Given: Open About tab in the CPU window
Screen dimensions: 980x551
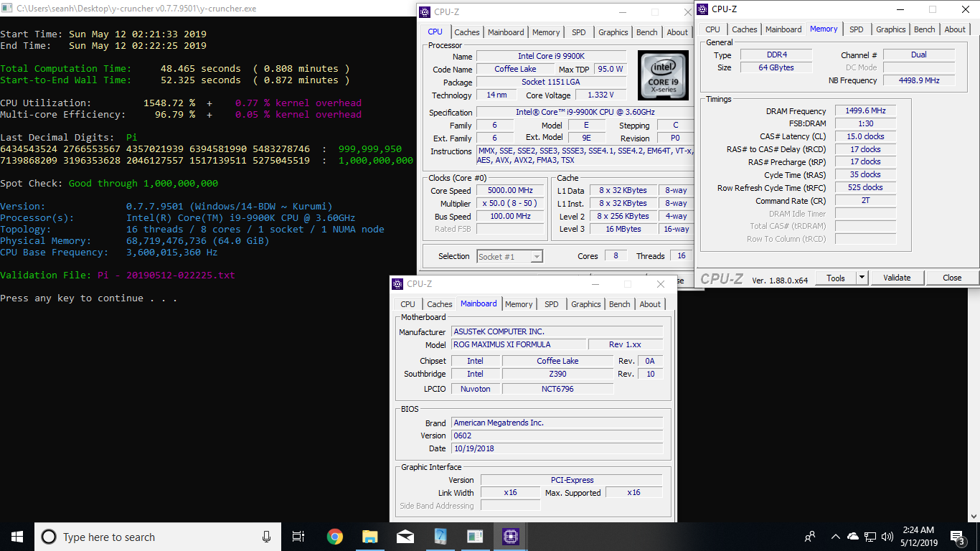Looking at the screenshot, I should coord(677,32).
